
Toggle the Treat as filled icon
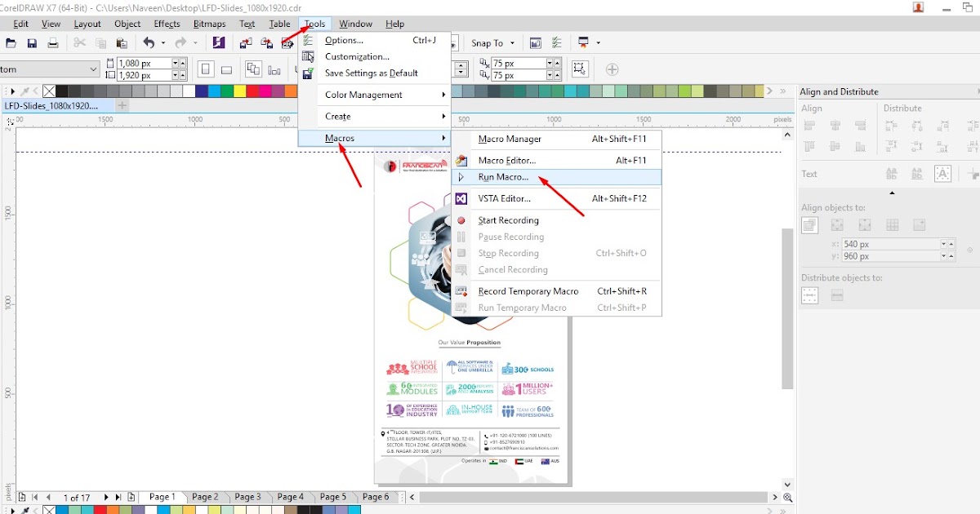(942, 174)
